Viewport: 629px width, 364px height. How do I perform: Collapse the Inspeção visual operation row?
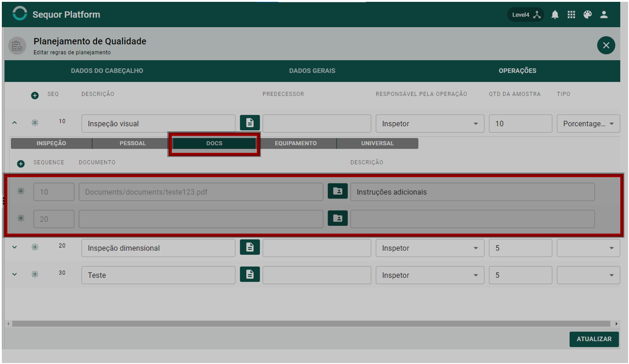pyautogui.click(x=14, y=123)
